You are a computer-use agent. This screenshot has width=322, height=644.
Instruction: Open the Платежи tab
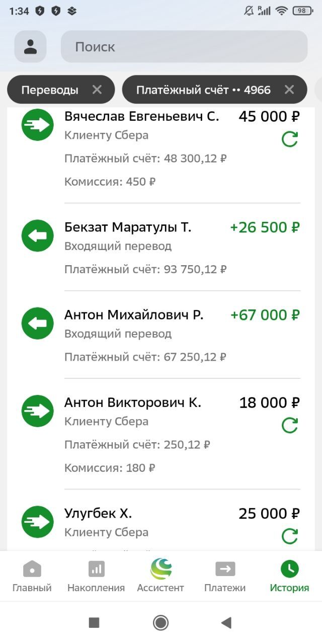click(225, 576)
